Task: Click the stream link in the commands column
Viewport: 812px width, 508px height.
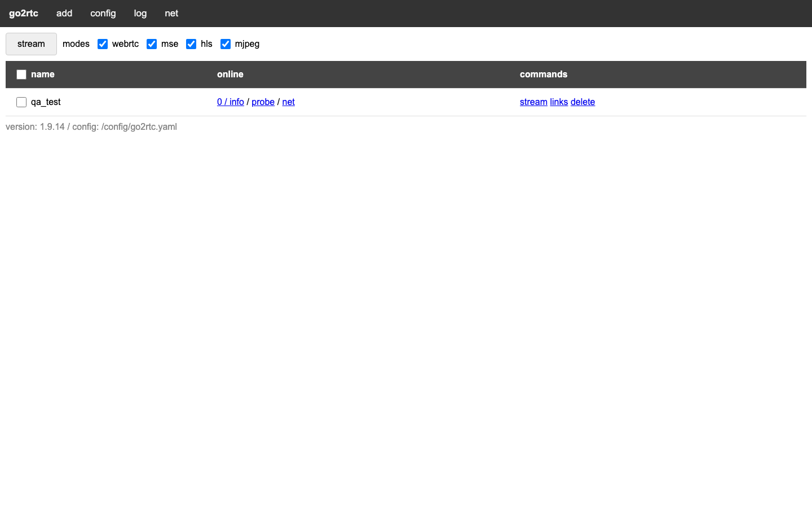Action: click(533, 102)
